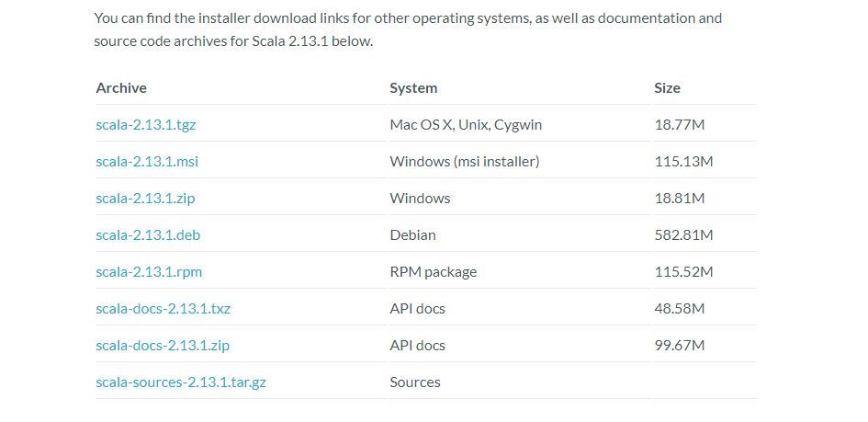
Task: Click the "RPM package" system cell
Action: [433, 271]
